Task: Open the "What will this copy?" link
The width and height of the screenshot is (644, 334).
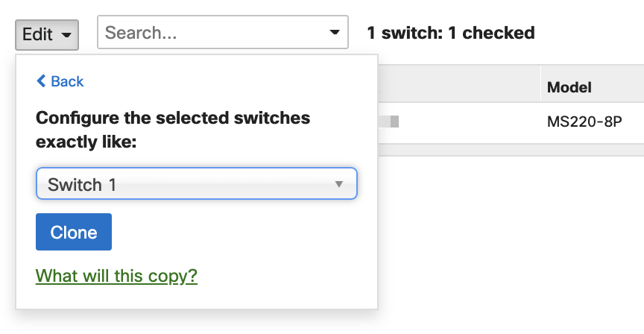Action: click(116, 276)
